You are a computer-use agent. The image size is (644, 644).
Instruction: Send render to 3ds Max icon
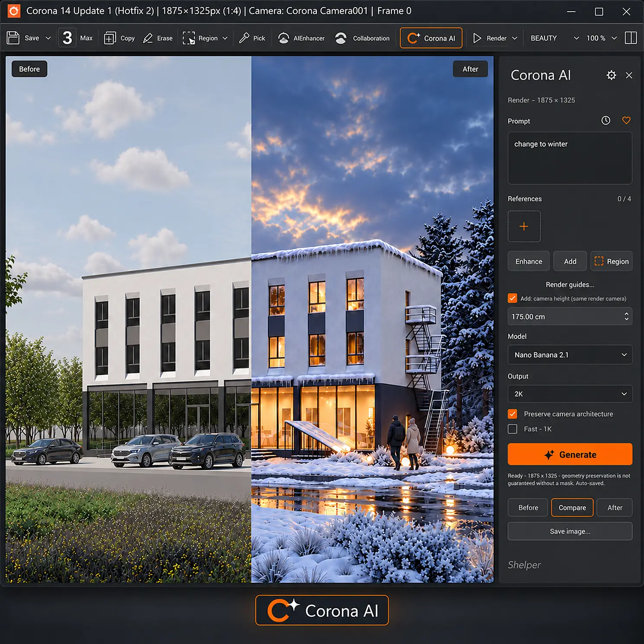point(68,38)
